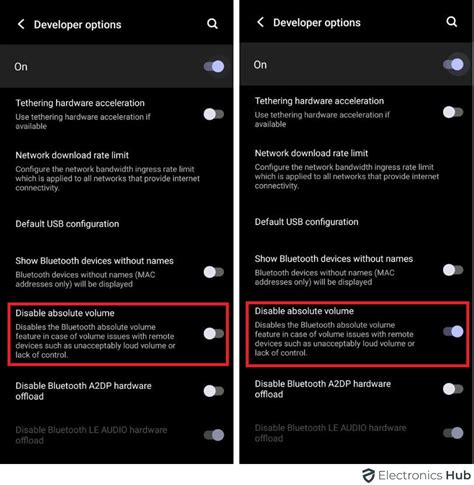Toggle right Disable Bluetooth A2DP hardware offload

[x=453, y=389]
